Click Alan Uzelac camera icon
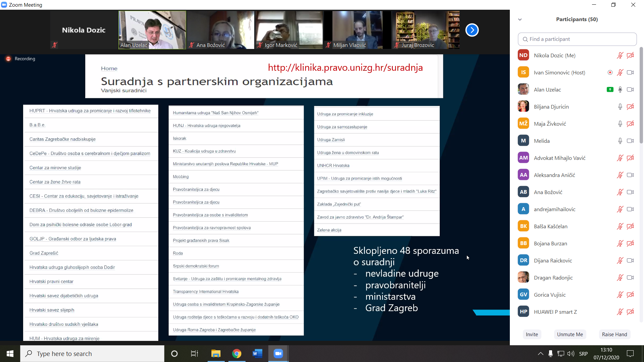The height and width of the screenshot is (362, 644). pos(630,89)
